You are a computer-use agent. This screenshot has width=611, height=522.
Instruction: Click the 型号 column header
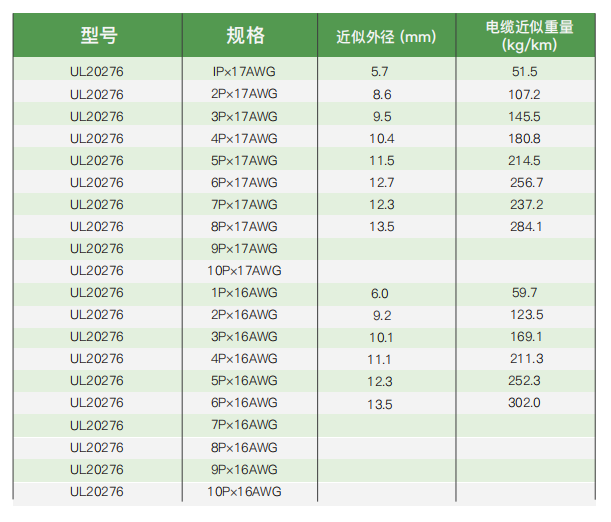[98, 36]
